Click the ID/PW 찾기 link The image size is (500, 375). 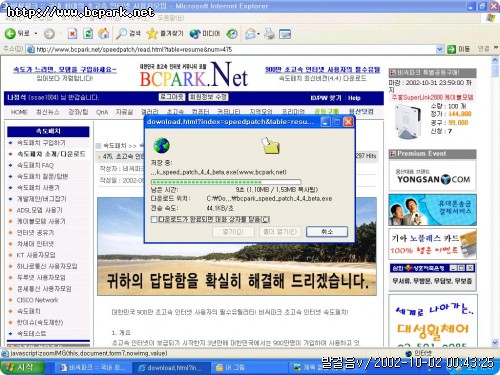point(326,98)
